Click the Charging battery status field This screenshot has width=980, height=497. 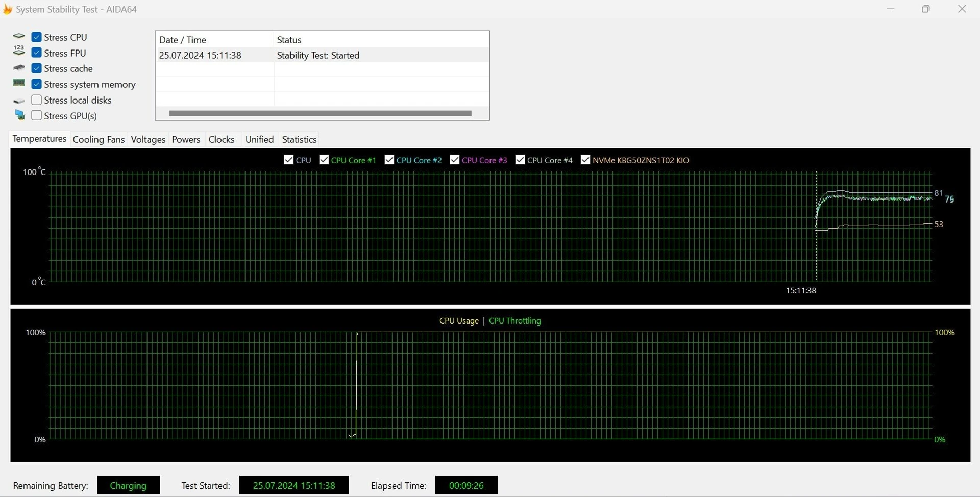[129, 485]
